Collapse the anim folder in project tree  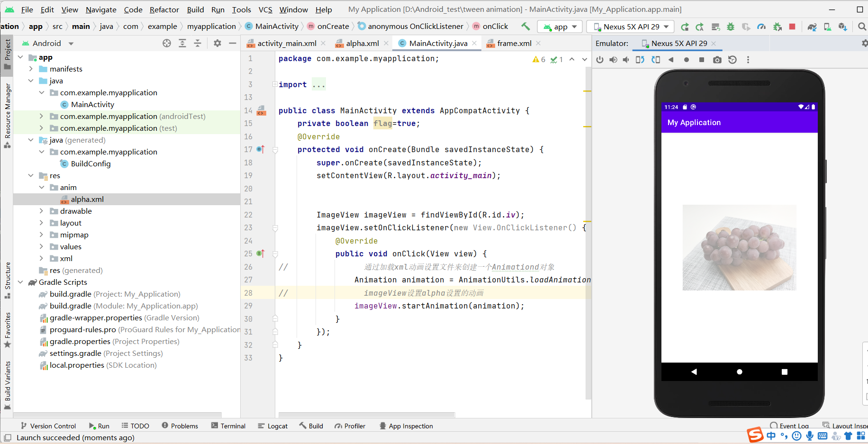click(x=42, y=187)
